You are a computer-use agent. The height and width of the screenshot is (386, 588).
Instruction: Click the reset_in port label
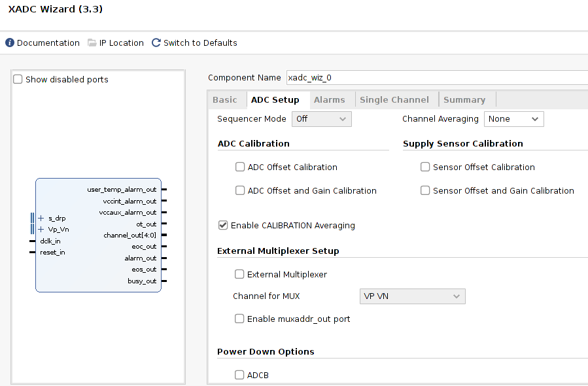coord(52,252)
